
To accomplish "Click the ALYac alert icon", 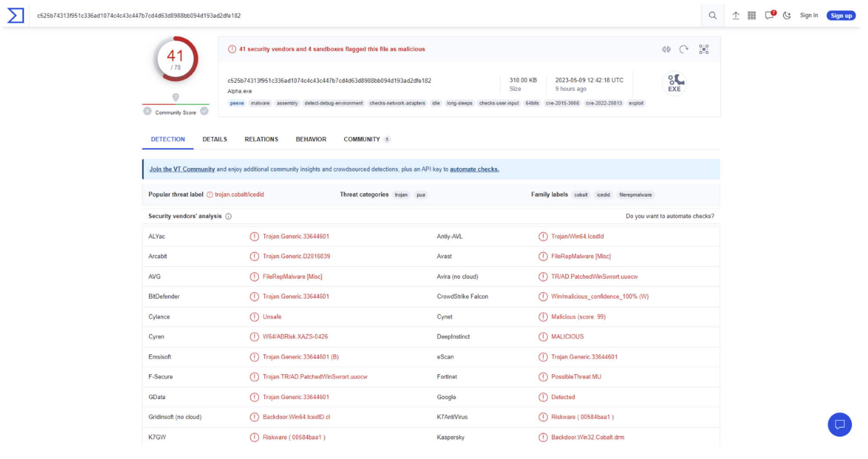I will (254, 237).
